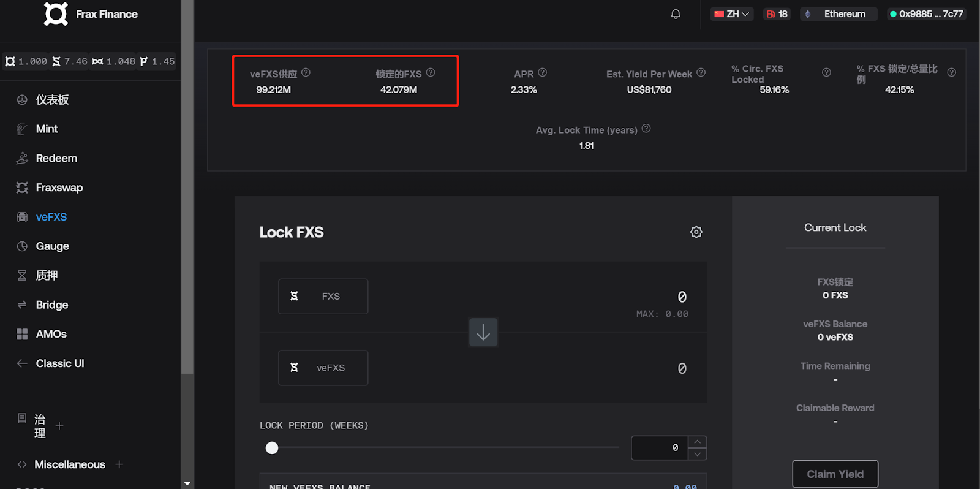Image resolution: width=980 pixels, height=489 pixels.
Task: Click the veFXS output amount field
Action: point(682,368)
